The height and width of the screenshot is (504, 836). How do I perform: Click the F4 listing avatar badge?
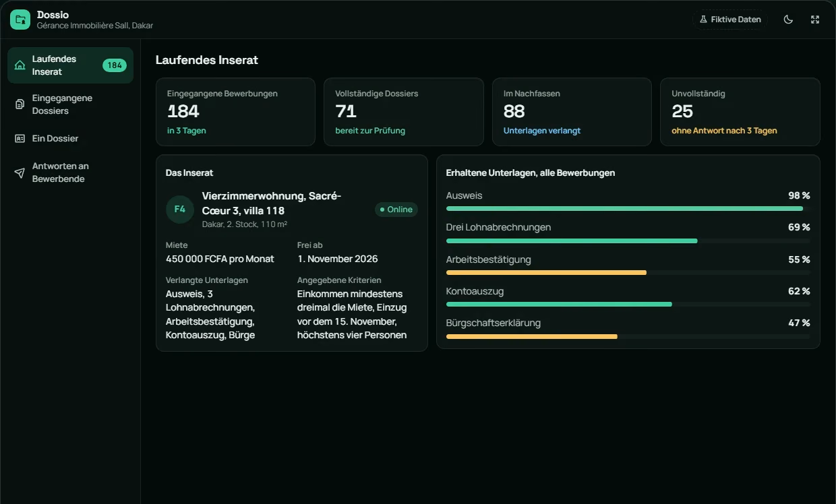pyautogui.click(x=180, y=210)
